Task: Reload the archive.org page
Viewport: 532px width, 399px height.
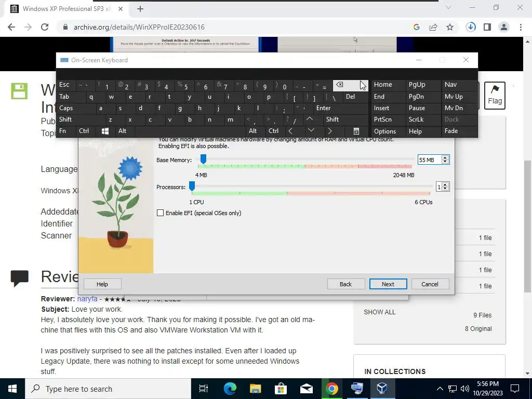Action: tap(45, 27)
